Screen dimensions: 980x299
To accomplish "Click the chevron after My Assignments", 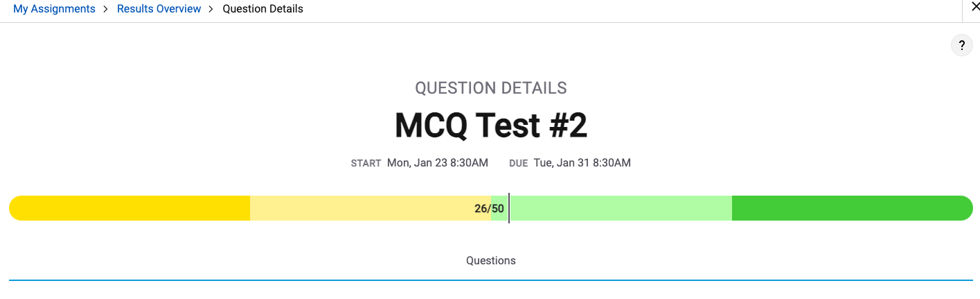I will pos(106,10).
